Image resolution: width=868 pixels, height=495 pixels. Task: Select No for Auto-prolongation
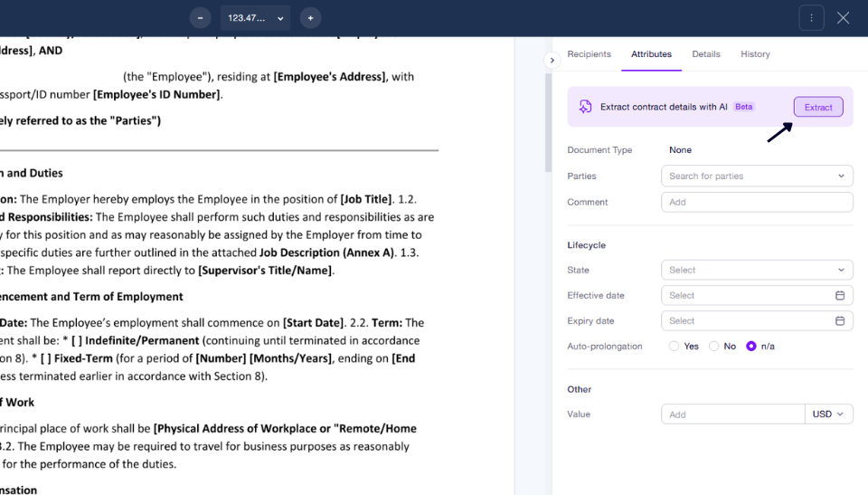pos(714,346)
